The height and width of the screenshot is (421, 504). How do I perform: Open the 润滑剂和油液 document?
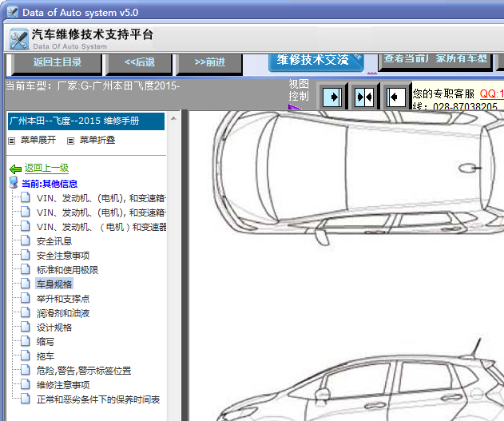[x=63, y=313]
